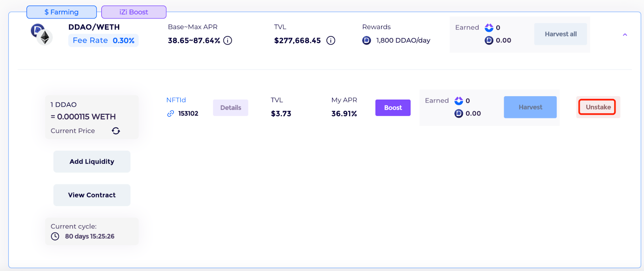Open Details for NFT 153102
644x271 pixels.
pyautogui.click(x=231, y=108)
